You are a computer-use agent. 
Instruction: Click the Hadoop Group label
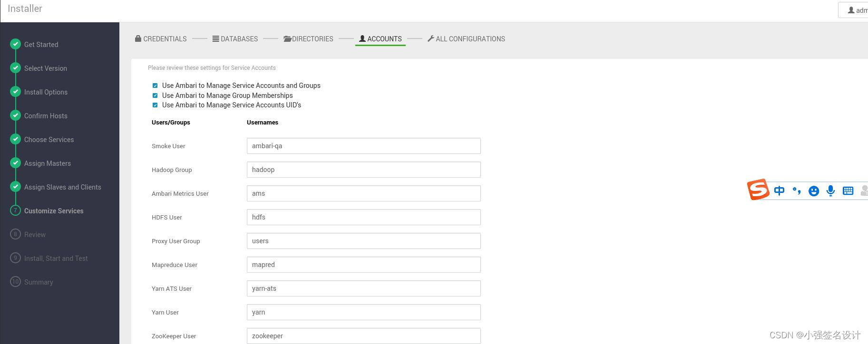[172, 170]
